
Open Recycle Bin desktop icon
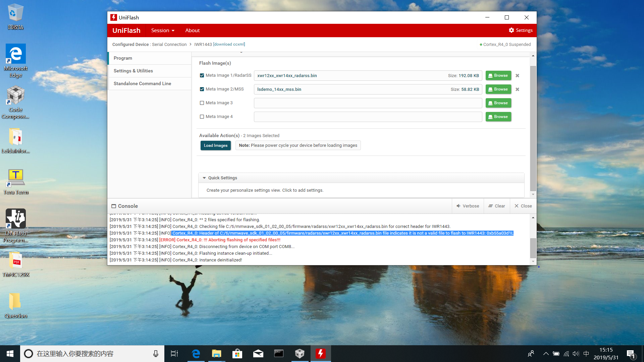click(15, 17)
